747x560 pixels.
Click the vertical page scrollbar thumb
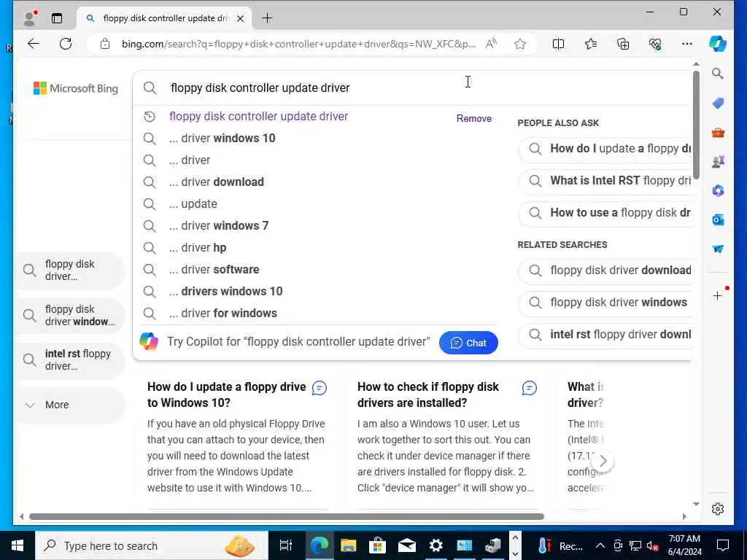click(x=696, y=125)
